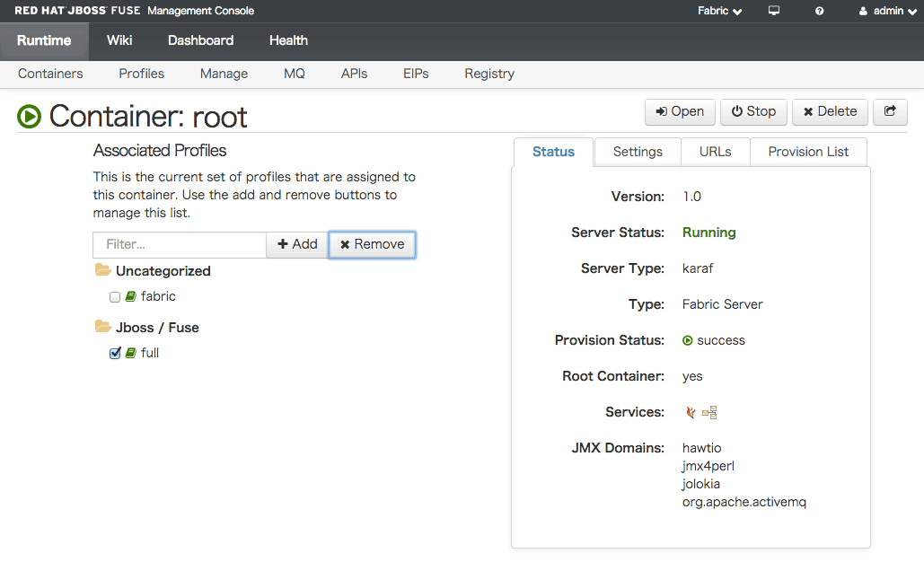The height and width of the screenshot is (562, 924).
Task: Click the Stop container button
Action: click(753, 111)
